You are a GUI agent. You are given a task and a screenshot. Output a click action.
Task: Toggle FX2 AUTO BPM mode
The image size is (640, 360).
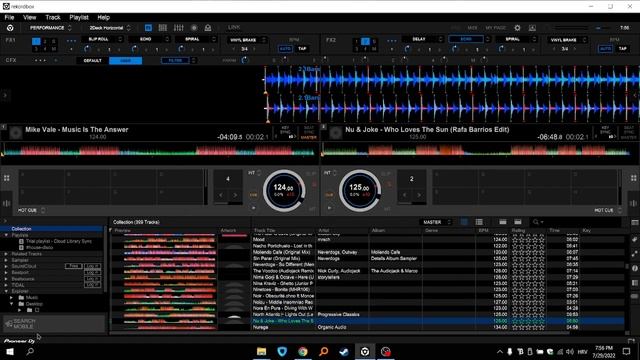pos(605,49)
